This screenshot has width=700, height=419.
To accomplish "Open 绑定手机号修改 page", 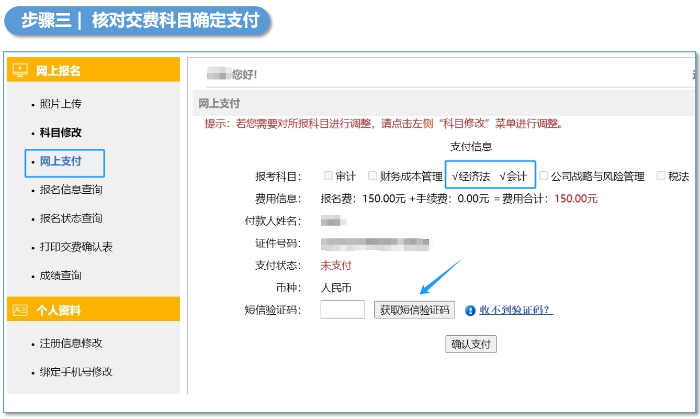I will click(76, 372).
